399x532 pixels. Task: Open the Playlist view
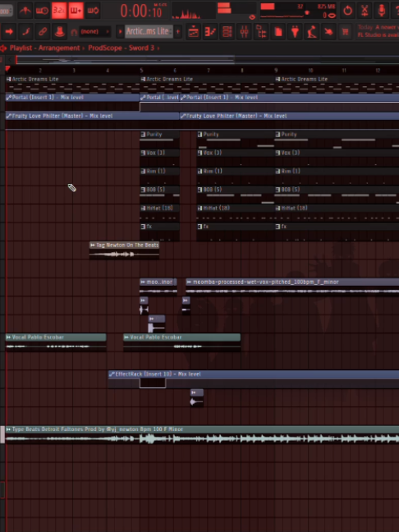[x=194, y=32]
